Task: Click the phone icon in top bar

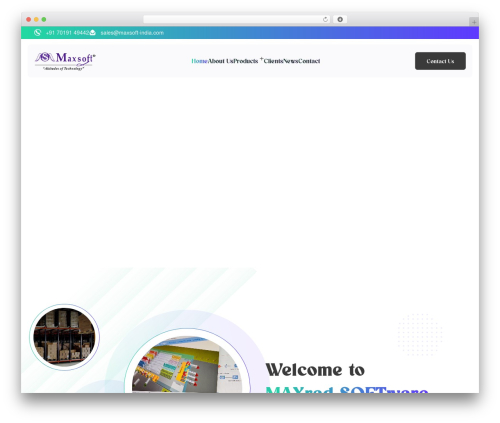Action: click(x=37, y=33)
